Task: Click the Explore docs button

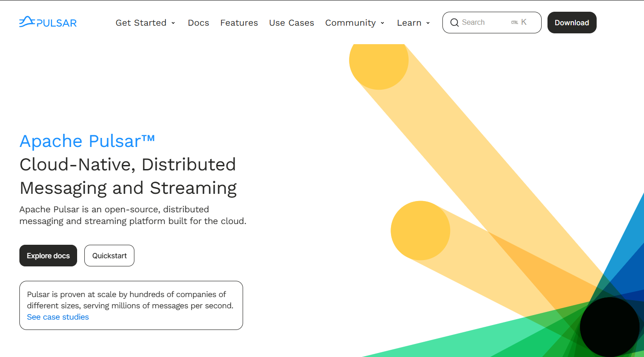Action: tap(48, 256)
